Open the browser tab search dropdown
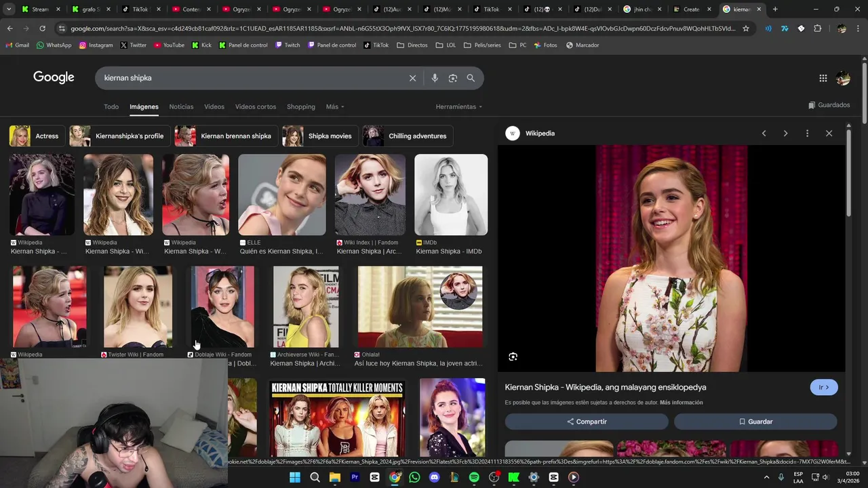Image resolution: width=868 pixels, height=488 pixels. pos(9,9)
